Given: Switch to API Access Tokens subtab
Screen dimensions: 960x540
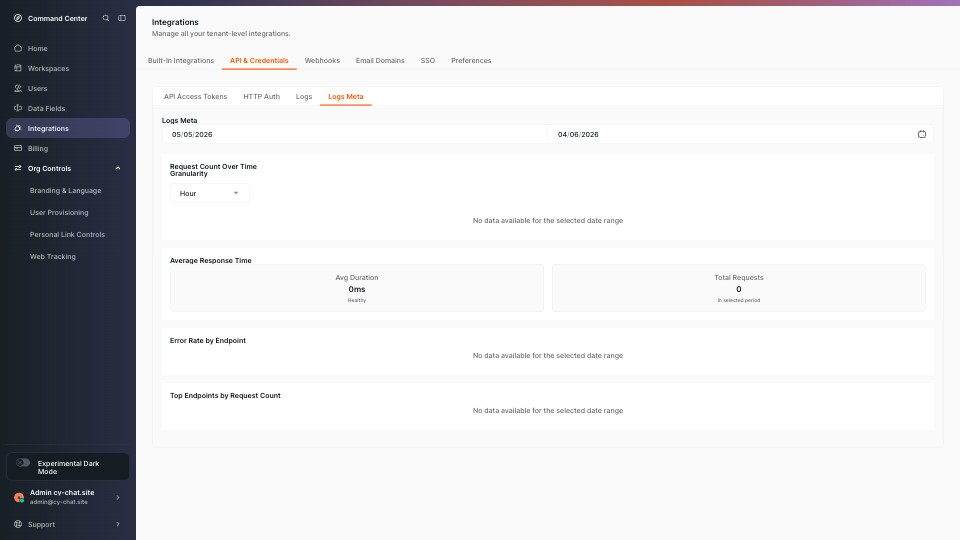Looking at the screenshot, I should (195, 97).
